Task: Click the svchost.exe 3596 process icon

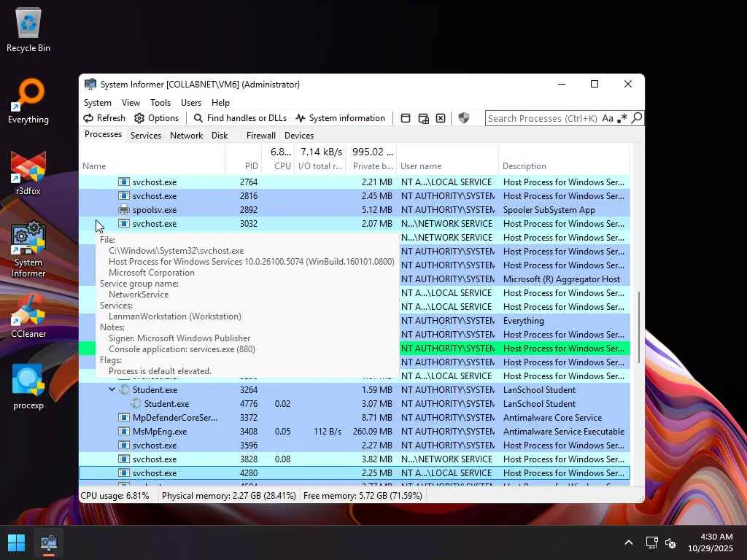Action: [124, 445]
